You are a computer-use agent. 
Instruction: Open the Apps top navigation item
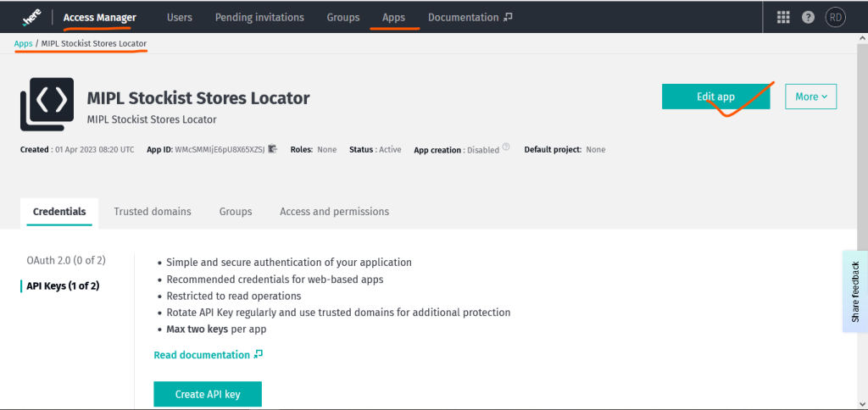[x=393, y=17]
